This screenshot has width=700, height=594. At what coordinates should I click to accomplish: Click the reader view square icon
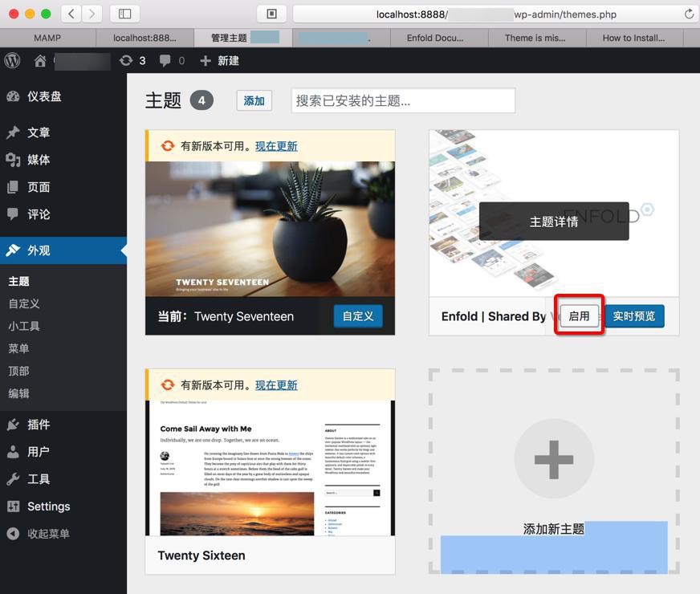(271, 14)
